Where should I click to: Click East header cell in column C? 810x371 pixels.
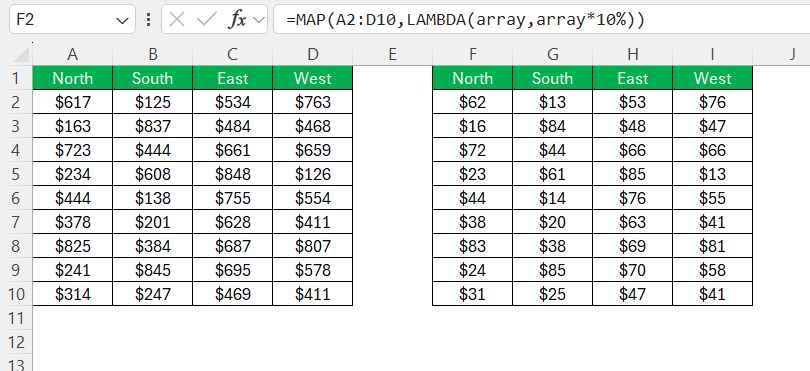232,78
